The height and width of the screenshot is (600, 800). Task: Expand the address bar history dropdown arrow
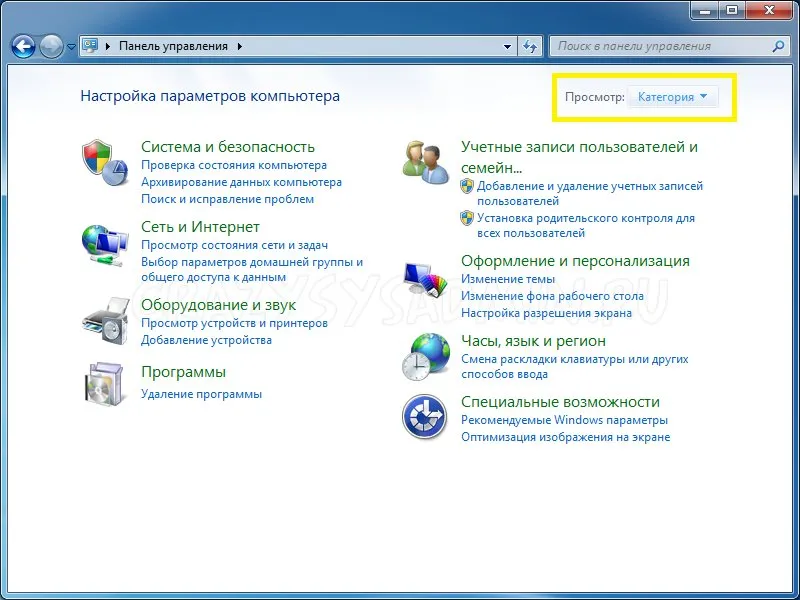click(x=507, y=46)
